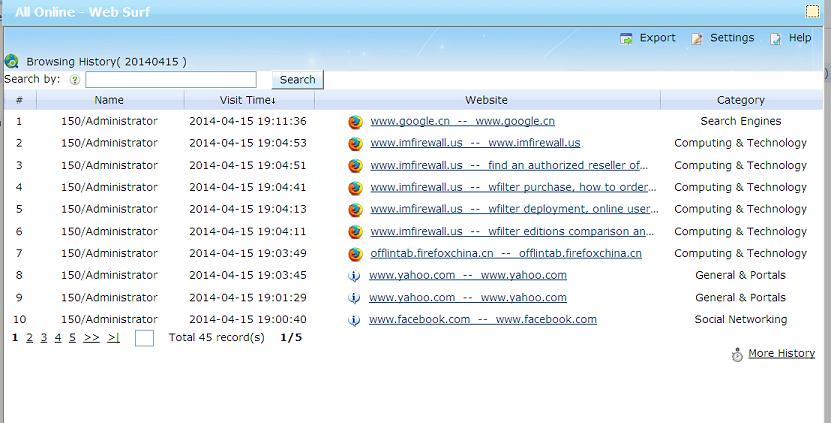
Task: Click the window restore icon at top right
Action: pyautogui.click(x=812, y=11)
